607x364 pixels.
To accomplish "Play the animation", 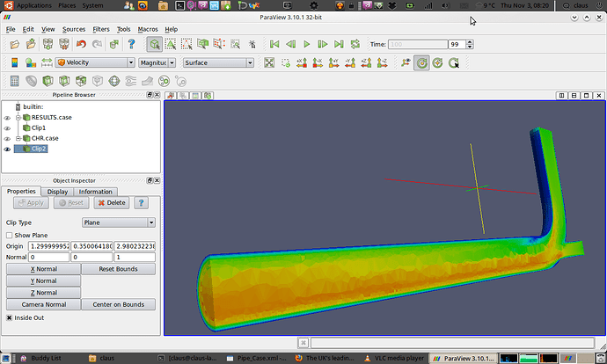I will (x=307, y=44).
